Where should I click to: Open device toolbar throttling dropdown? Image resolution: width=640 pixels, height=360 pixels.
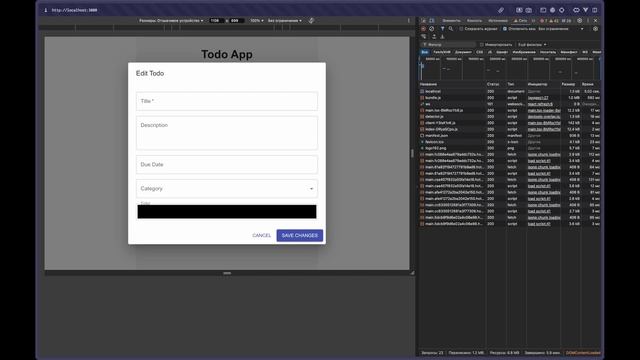pyautogui.click(x=285, y=20)
